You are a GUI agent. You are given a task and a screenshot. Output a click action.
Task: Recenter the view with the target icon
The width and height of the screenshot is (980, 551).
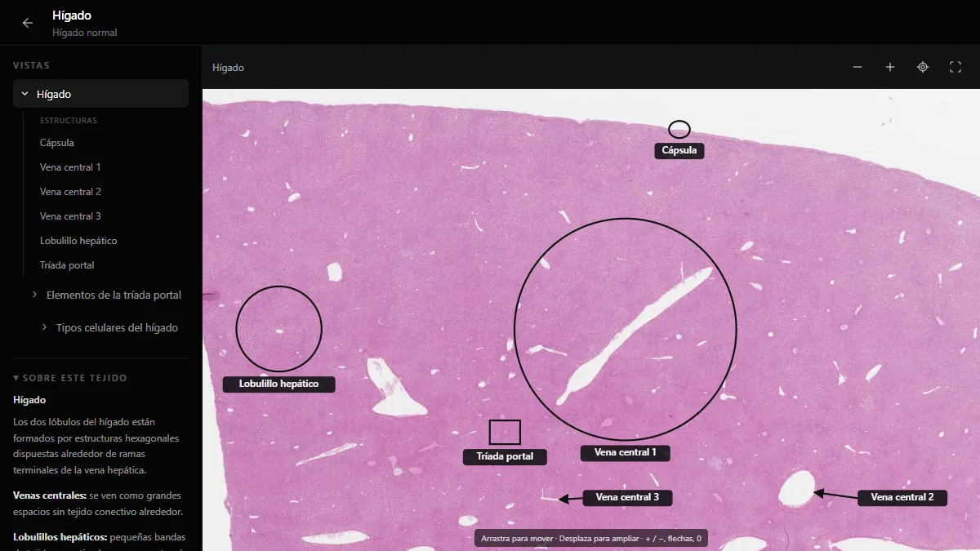pyautogui.click(x=923, y=67)
